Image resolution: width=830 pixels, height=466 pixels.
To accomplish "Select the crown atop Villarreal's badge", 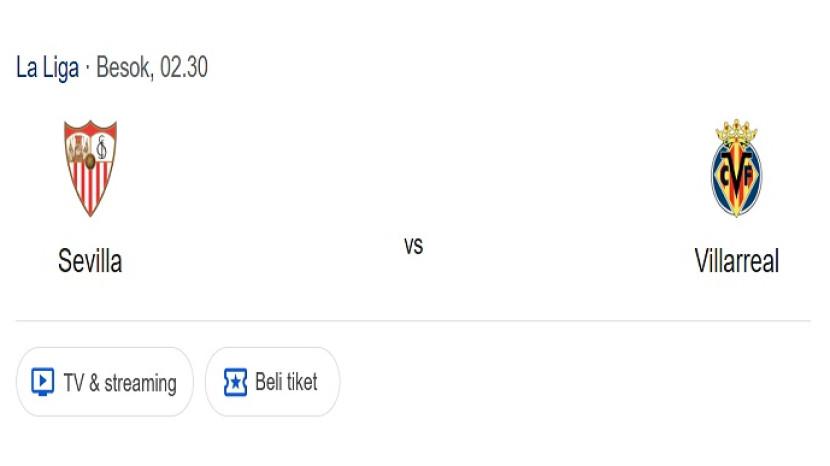I will point(736,131).
